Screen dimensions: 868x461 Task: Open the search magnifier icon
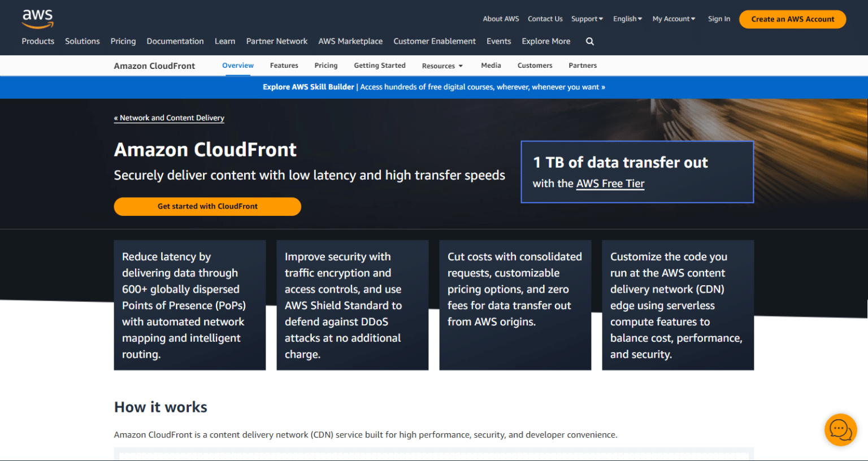point(590,41)
